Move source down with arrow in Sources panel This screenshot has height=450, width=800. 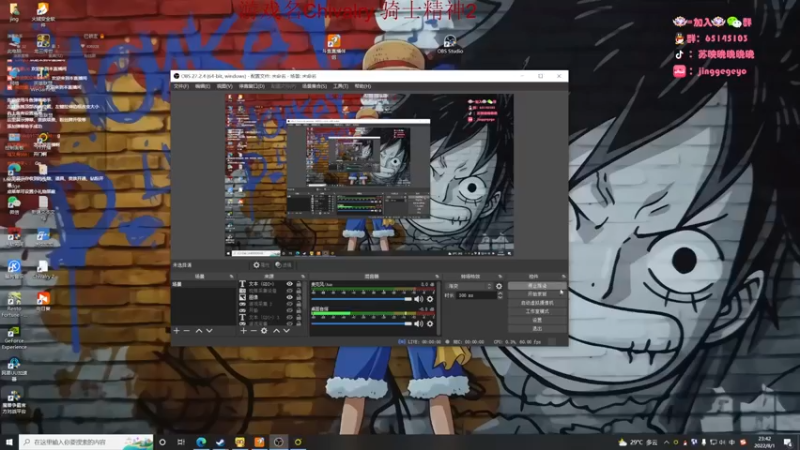[x=287, y=331]
